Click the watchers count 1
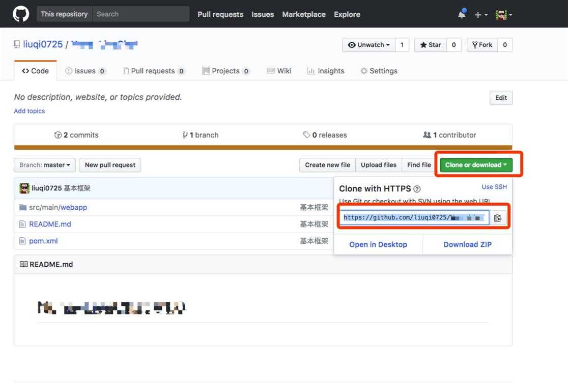The height and width of the screenshot is (392, 568). click(402, 45)
